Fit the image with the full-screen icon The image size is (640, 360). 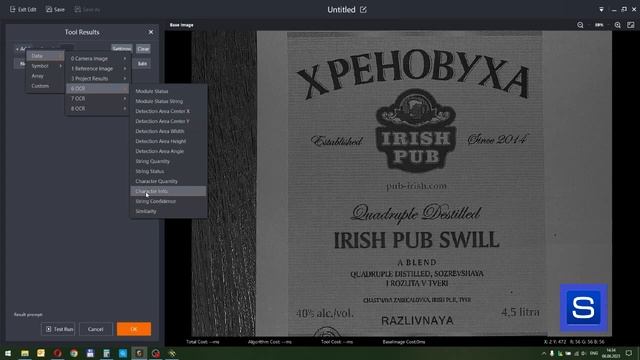[x=631, y=25]
